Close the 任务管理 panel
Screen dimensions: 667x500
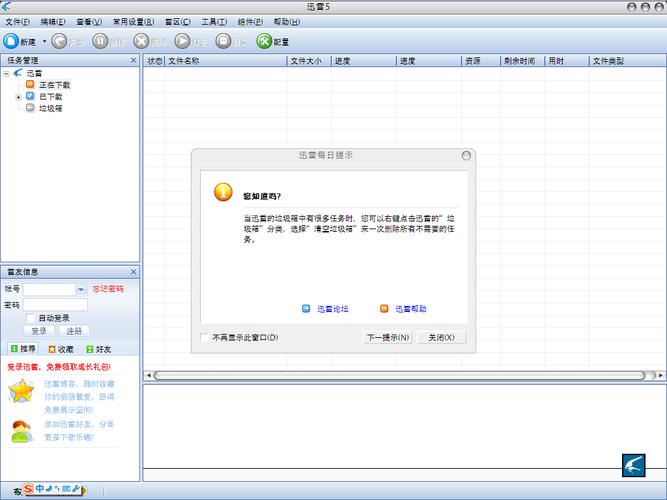click(134, 60)
